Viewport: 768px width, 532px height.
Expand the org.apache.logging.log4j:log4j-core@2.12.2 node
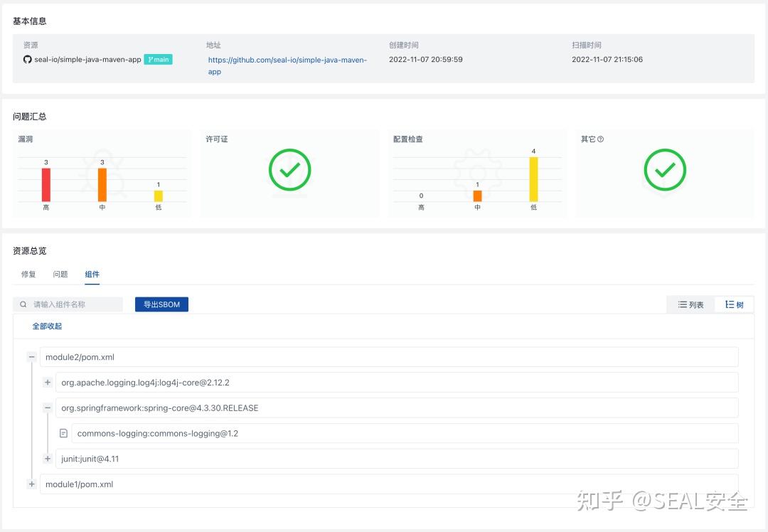pyautogui.click(x=47, y=382)
